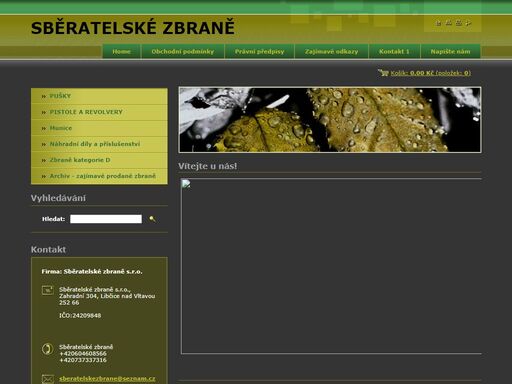Click the shopping cart icon
Image resolution: width=512 pixels, height=384 pixels.
(383, 73)
